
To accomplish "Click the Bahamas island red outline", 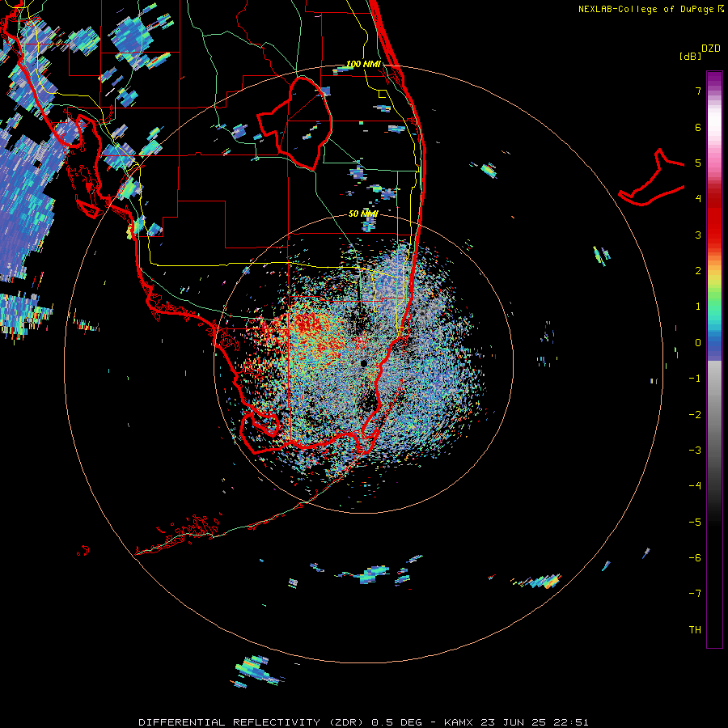I will 652,178.
